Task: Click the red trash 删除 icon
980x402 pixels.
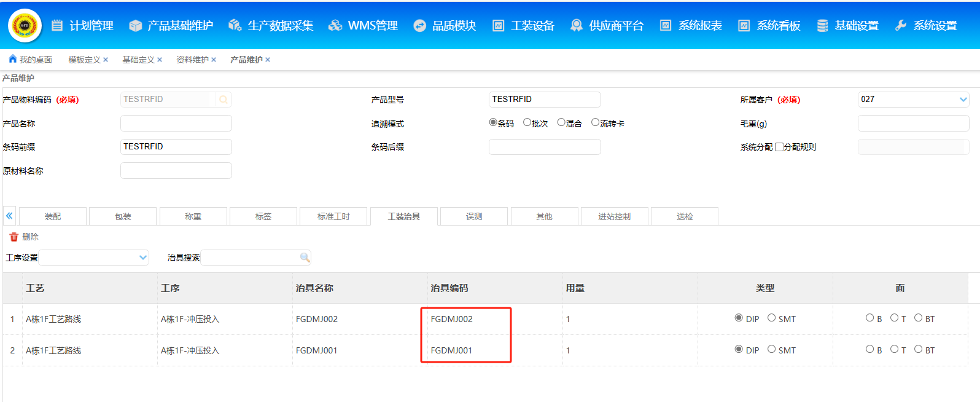Action: tap(14, 237)
